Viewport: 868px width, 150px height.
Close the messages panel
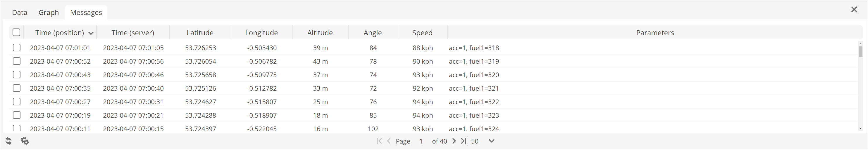tap(854, 9)
